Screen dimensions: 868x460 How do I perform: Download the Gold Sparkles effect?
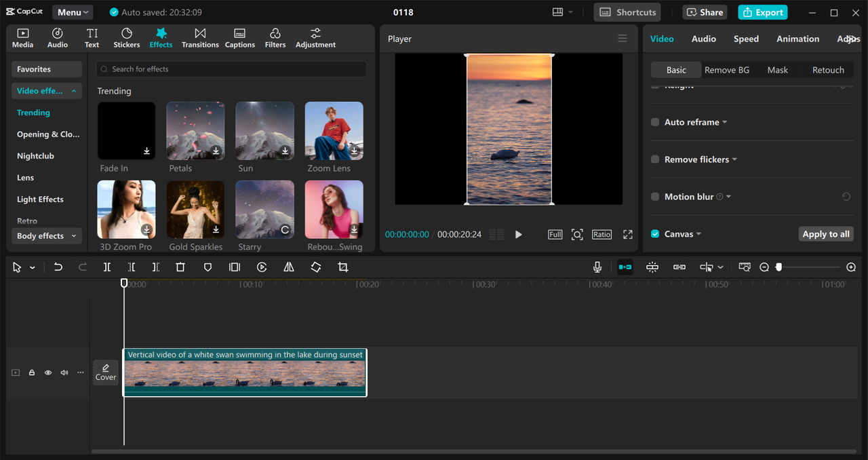point(216,229)
